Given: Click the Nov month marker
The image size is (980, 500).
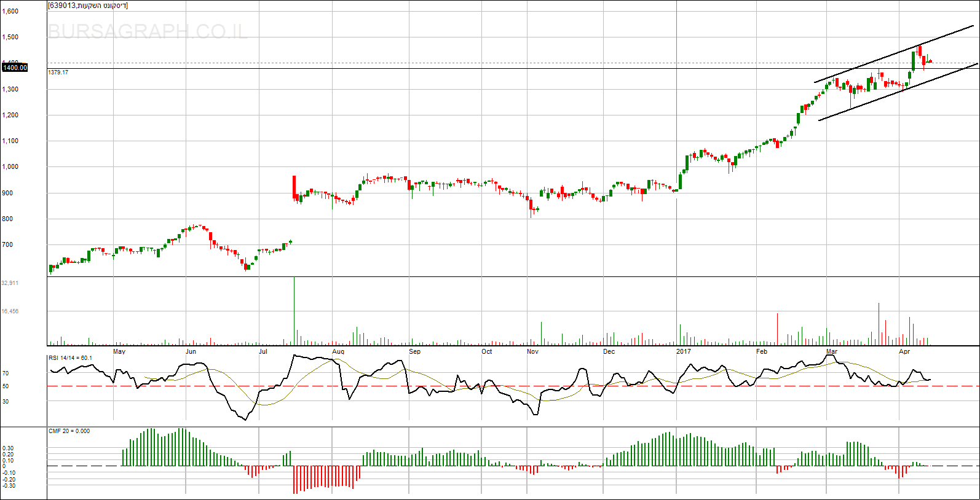Looking at the screenshot, I should [532, 352].
